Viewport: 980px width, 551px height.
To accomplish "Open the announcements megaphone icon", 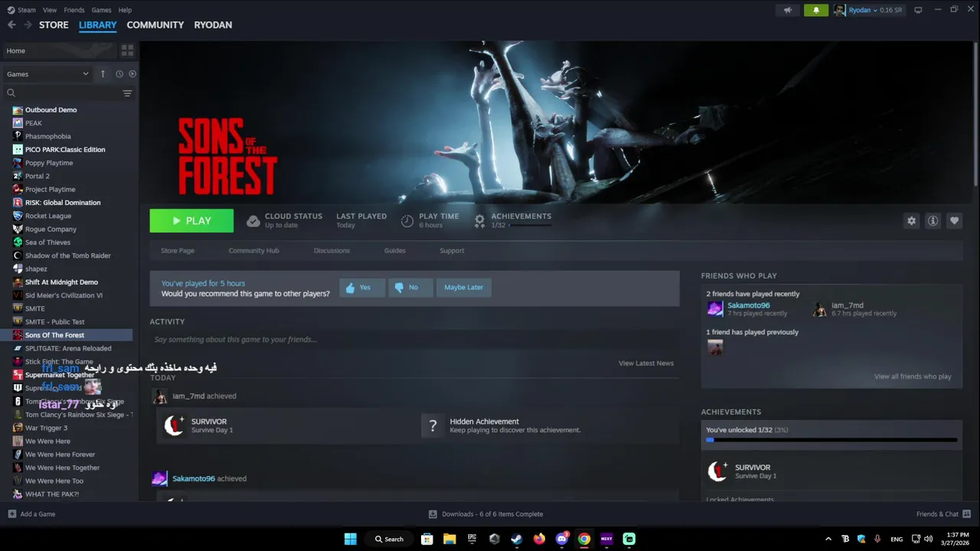I will point(787,10).
